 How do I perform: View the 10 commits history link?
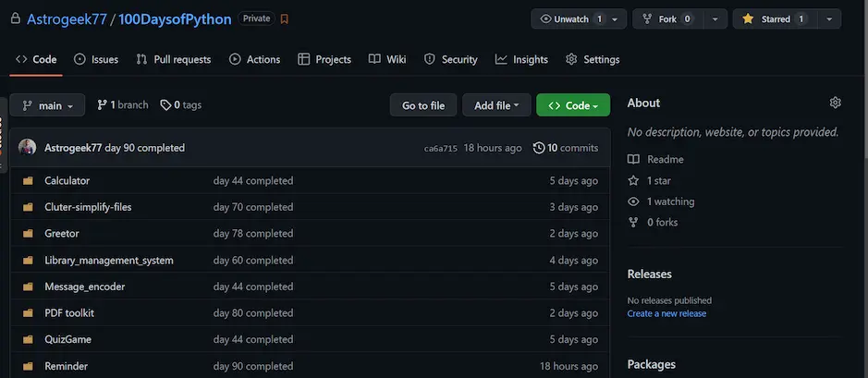[x=566, y=148]
